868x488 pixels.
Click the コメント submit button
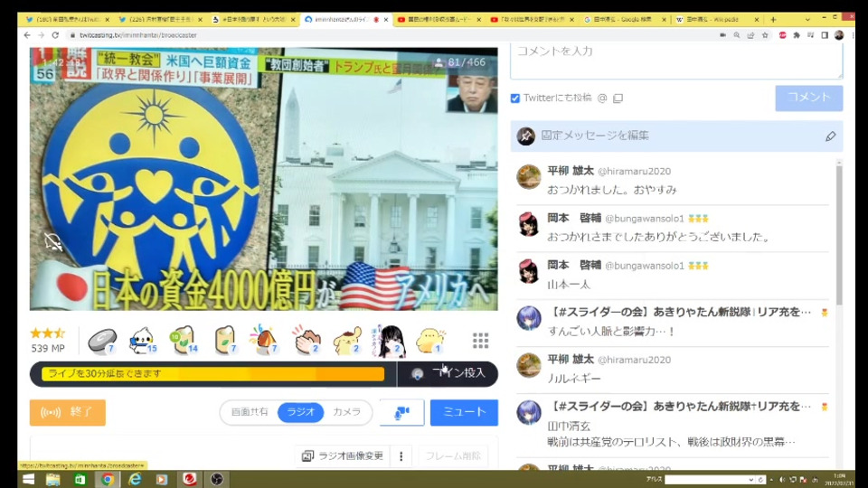808,98
